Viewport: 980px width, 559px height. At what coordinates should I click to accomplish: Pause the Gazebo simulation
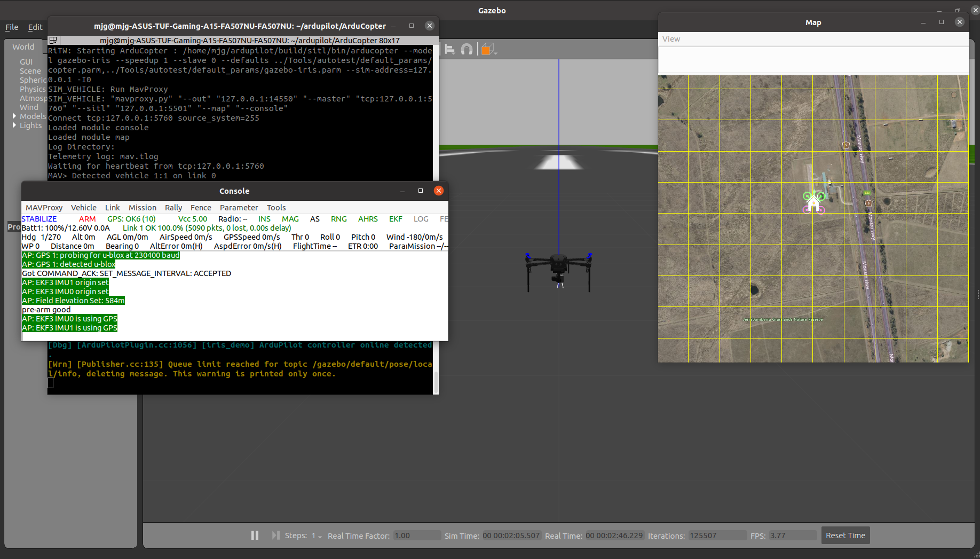point(255,535)
